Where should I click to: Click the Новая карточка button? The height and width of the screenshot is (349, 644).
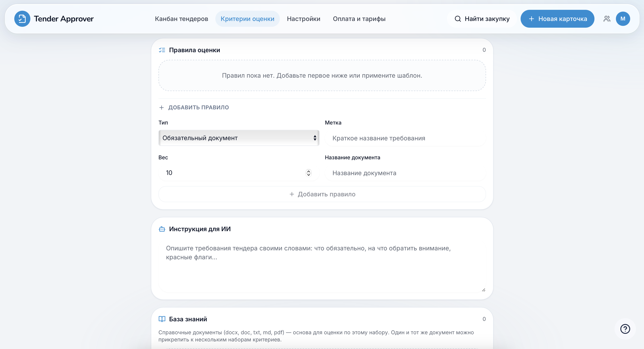557,19
